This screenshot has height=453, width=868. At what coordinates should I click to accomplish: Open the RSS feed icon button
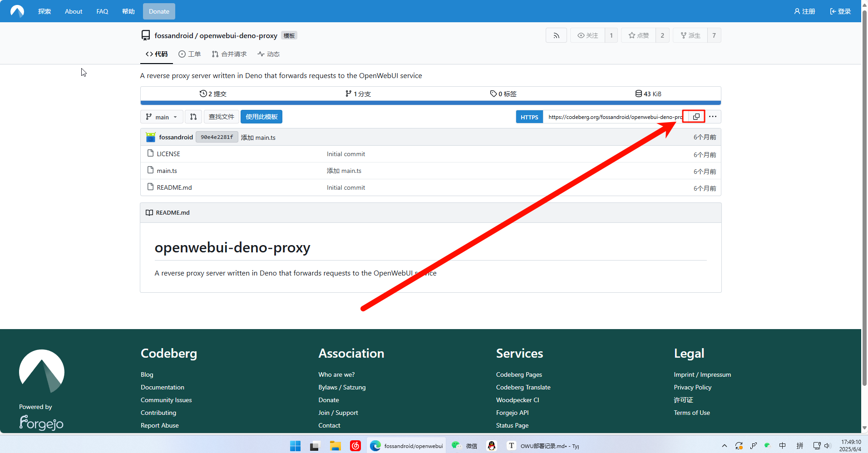coord(556,35)
